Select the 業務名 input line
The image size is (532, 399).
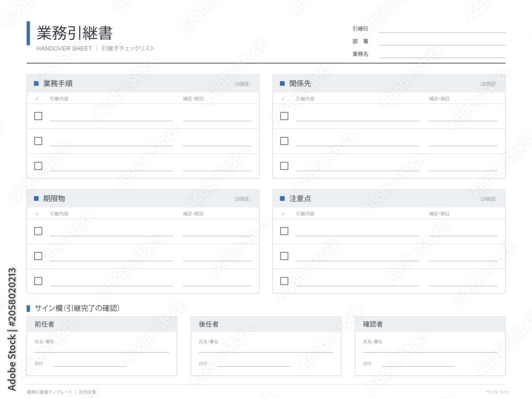tap(442, 55)
